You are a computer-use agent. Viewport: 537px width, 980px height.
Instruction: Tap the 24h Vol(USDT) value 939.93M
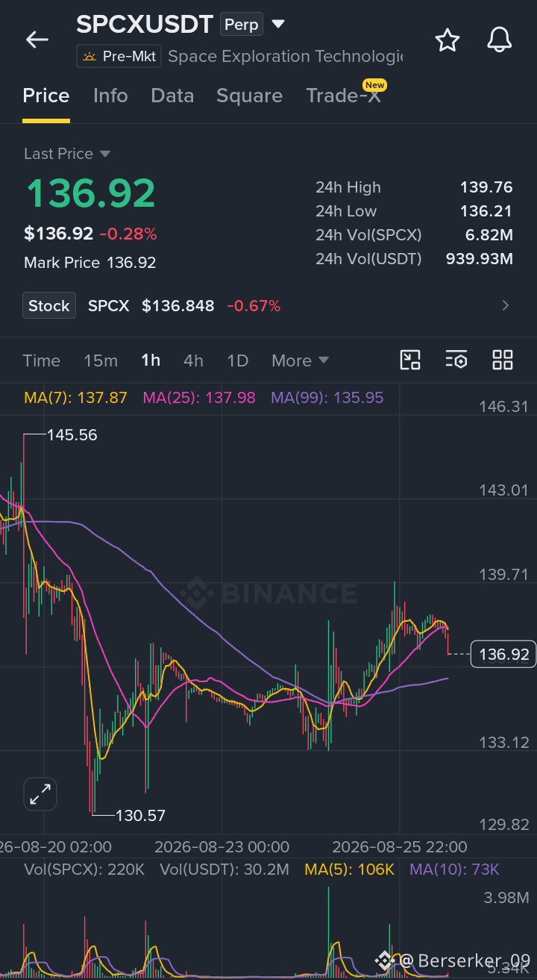(480, 259)
